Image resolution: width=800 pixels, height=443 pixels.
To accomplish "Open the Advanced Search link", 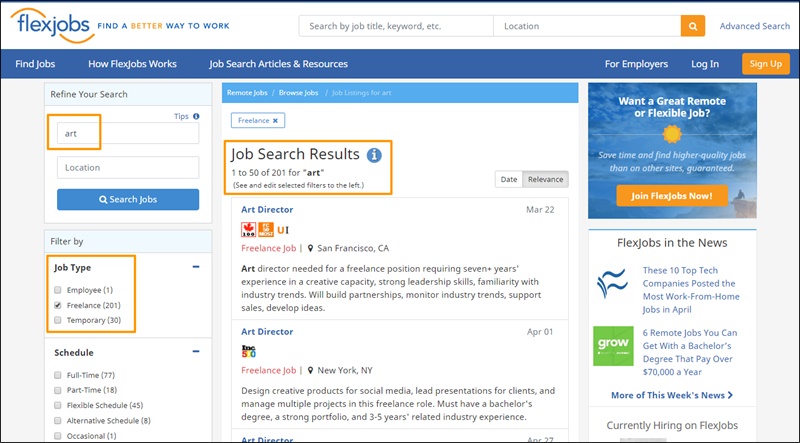I will pyautogui.click(x=755, y=26).
